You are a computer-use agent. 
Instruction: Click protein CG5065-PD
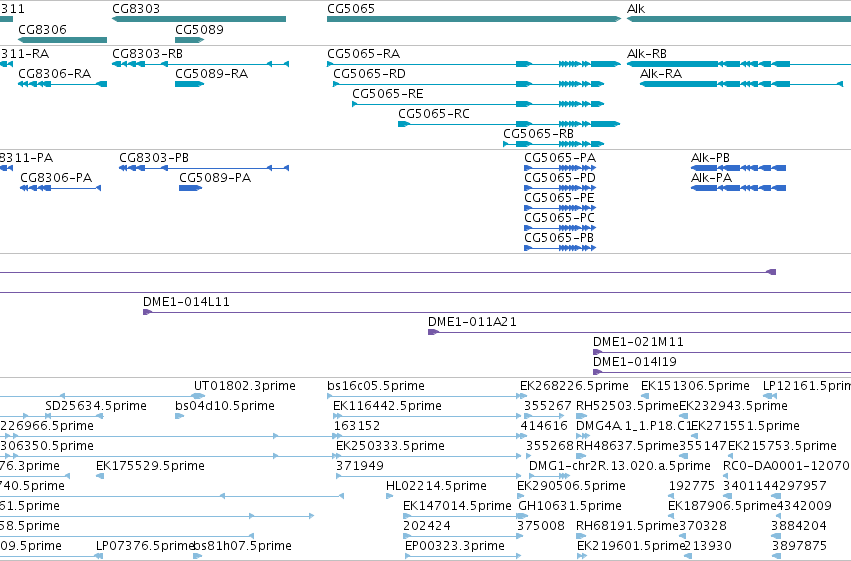[x=560, y=188]
